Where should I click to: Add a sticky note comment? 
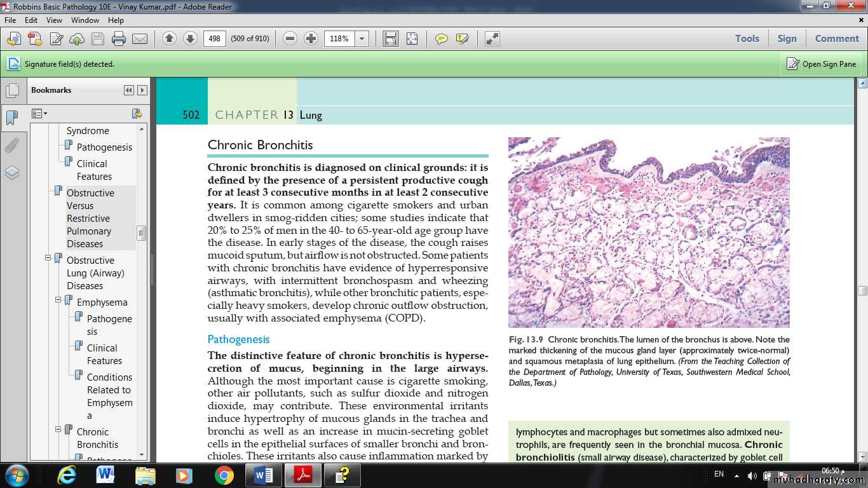[x=441, y=39]
